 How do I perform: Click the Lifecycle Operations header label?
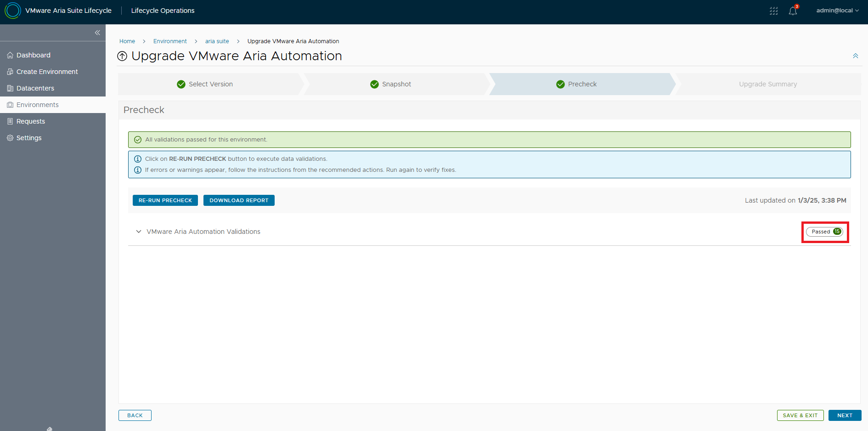(163, 11)
